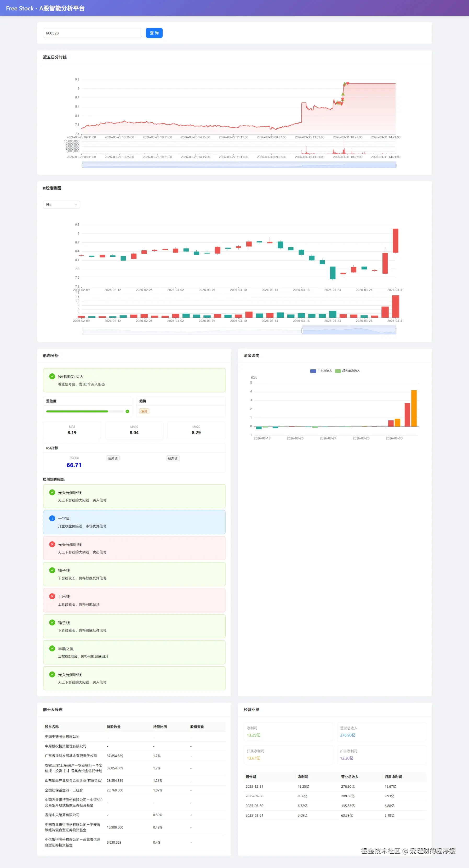Click the red cross icon beside 上吊线

click(x=52, y=596)
